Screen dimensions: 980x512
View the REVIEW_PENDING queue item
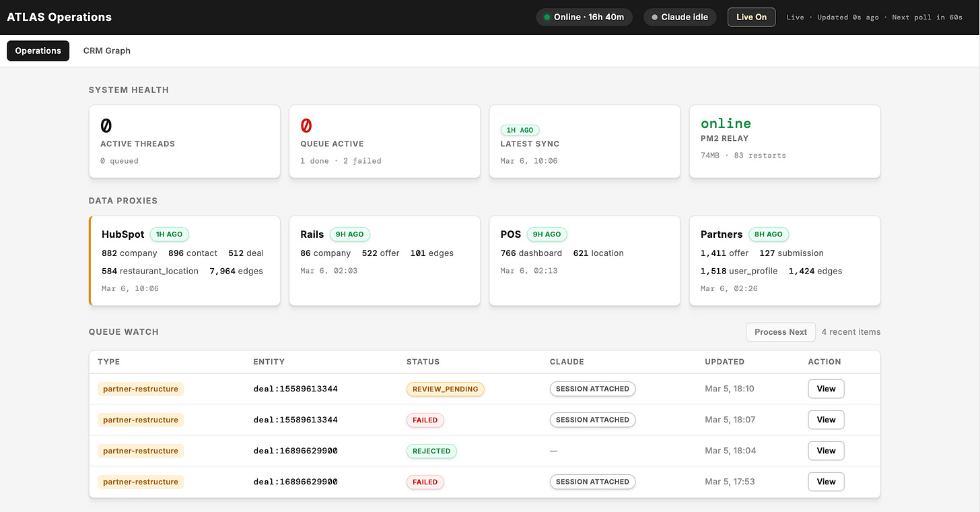coord(826,389)
